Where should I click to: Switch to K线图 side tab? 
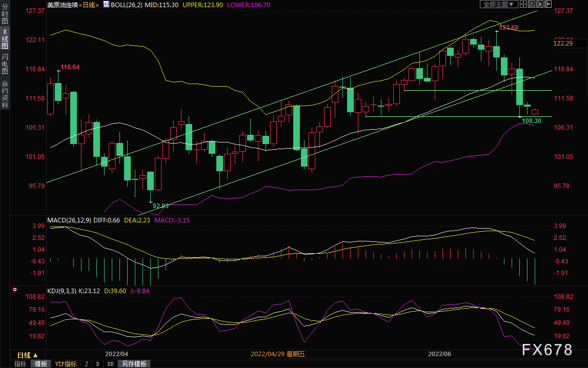(x=5, y=39)
